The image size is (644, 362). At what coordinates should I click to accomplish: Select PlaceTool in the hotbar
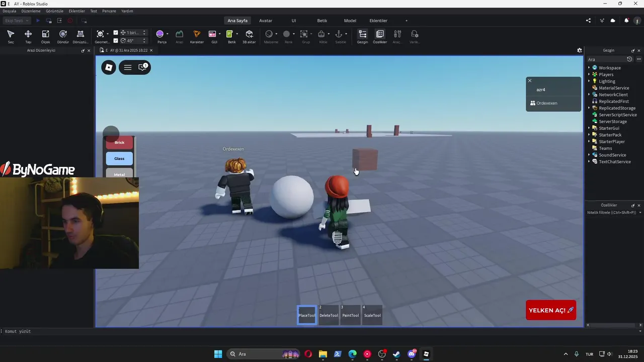[307, 315]
